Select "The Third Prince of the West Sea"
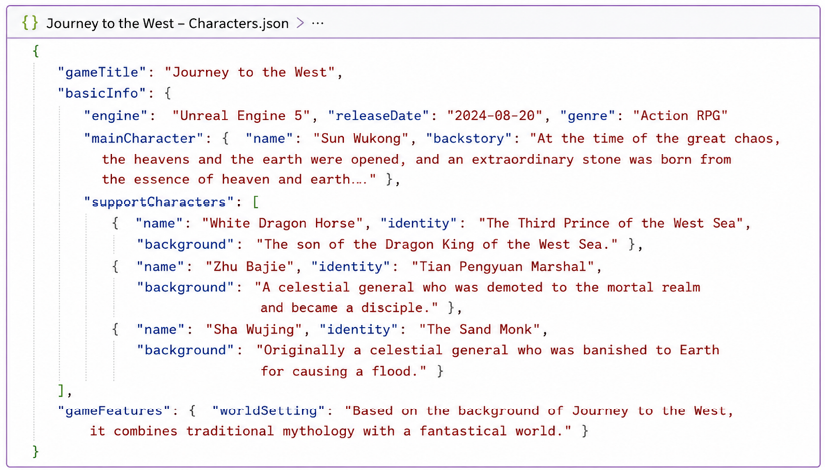The height and width of the screenshot is (470, 825). pos(610,223)
